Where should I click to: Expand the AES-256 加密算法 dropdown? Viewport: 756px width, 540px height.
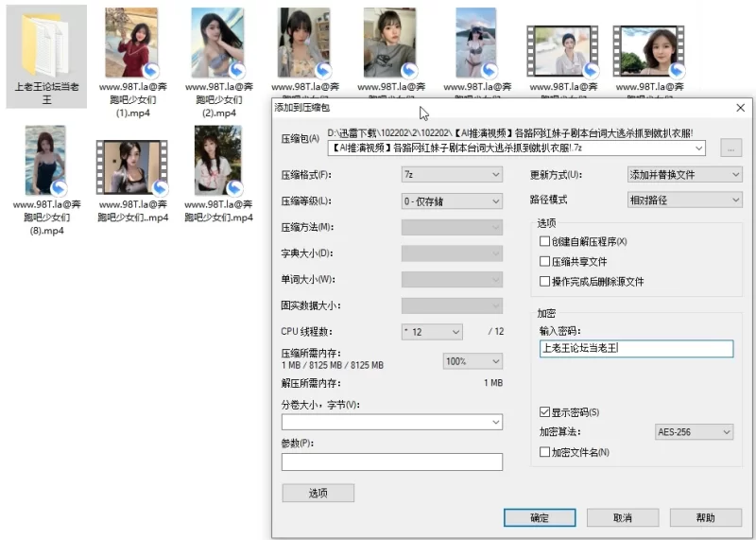[x=694, y=432]
